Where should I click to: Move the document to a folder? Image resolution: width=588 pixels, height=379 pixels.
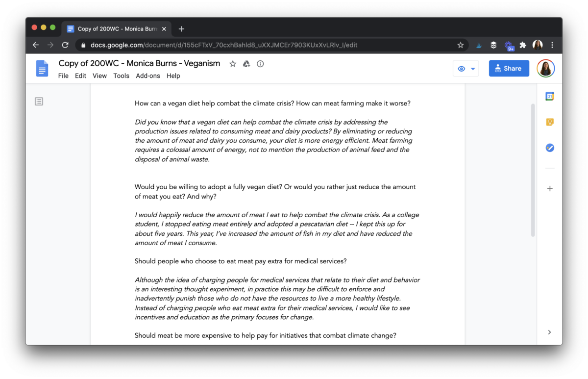pyautogui.click(x=246, y=63)
